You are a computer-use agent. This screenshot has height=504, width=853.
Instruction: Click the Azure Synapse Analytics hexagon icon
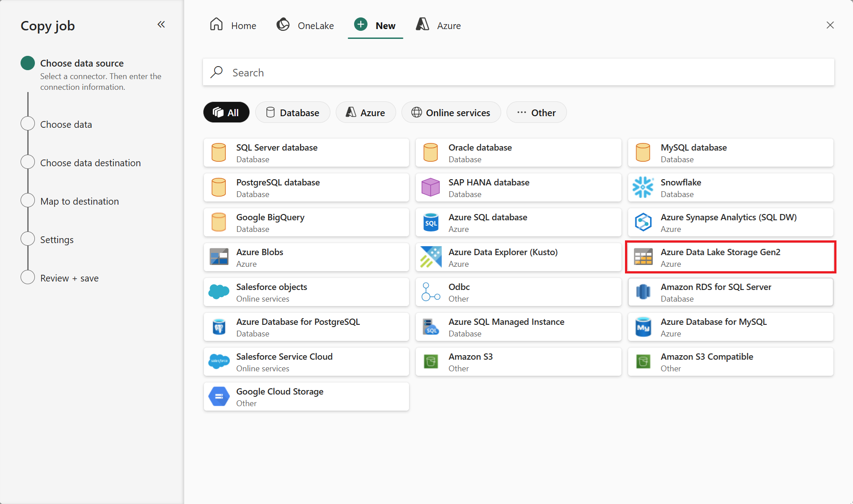tap(643, 223)
